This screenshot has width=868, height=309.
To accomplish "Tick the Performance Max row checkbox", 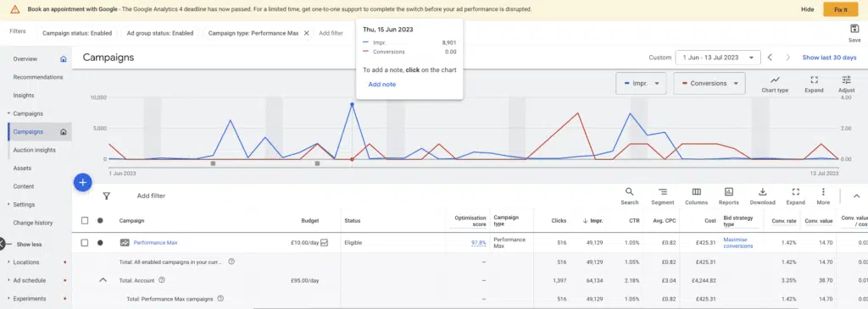I will click(85, 243).
